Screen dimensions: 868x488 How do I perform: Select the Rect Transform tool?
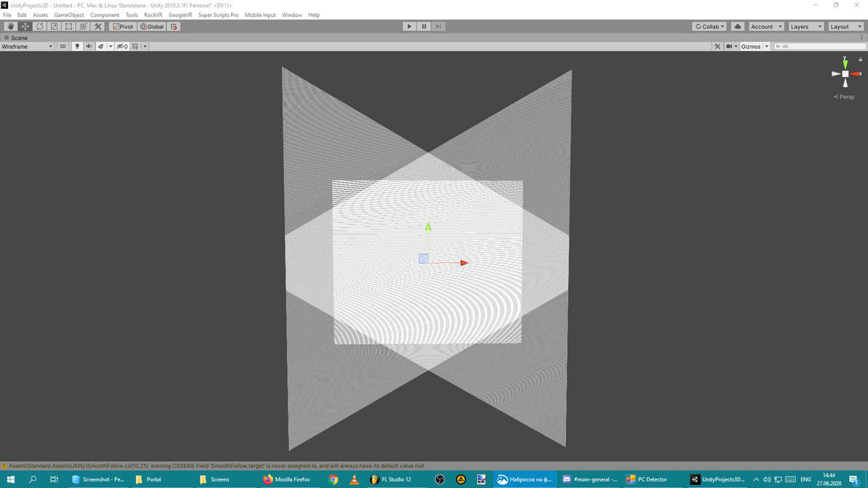[x=68, y=26]
